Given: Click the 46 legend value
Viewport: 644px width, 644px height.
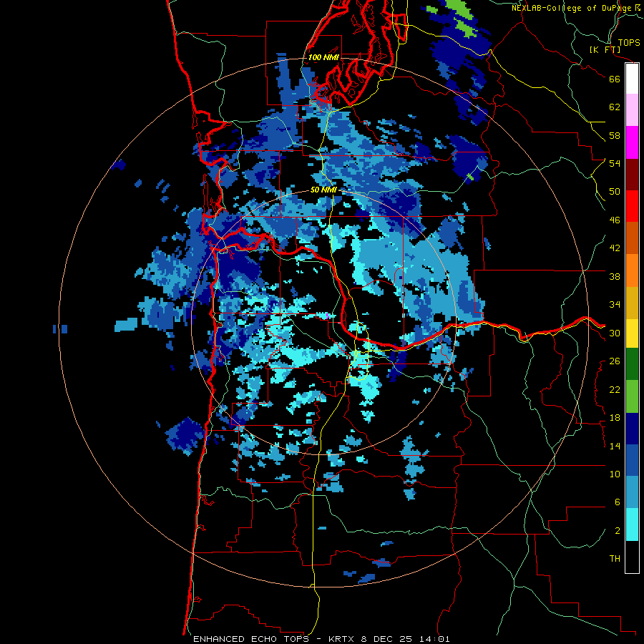Looking at the screenshot, I should (615, 220).
